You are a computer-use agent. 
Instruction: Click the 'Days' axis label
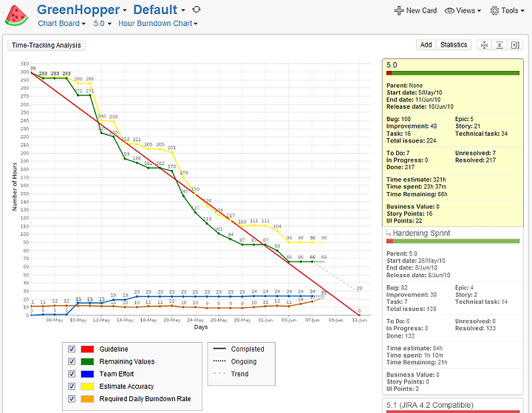coord(201,327)
